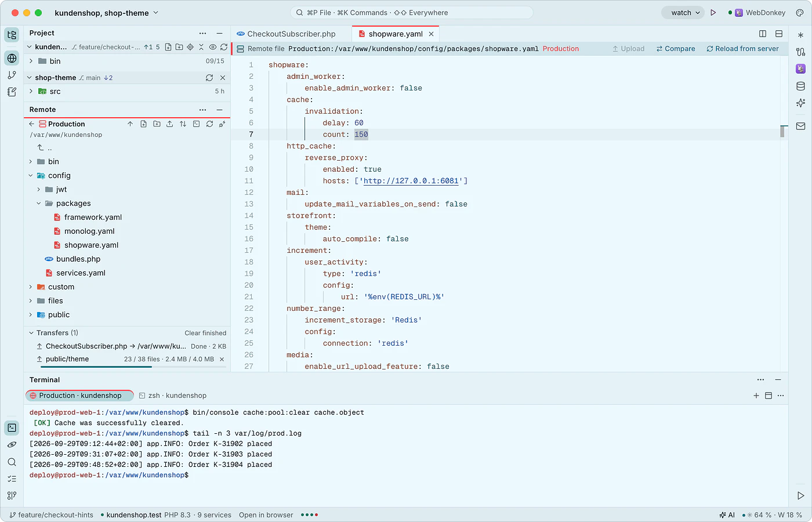Screen dimensions: 812x522
Task: Click the locate-file crosshair icon in the kundenshop header
Action: 190,47
